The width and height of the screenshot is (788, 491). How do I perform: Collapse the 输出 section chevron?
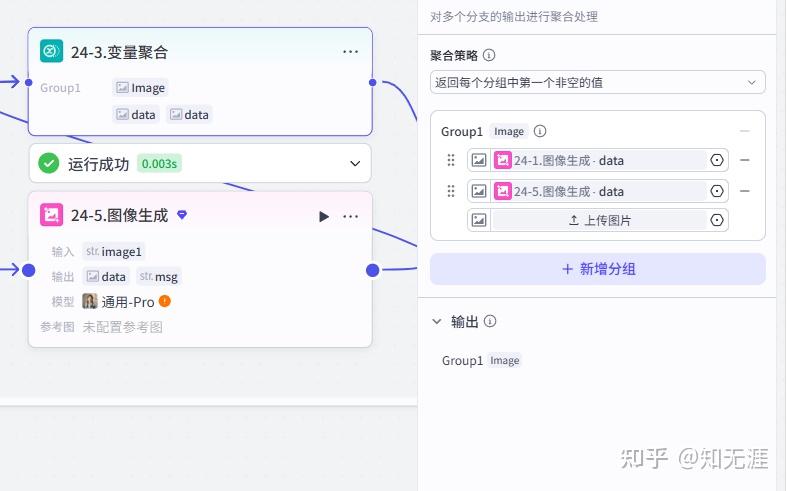point(437,321)
